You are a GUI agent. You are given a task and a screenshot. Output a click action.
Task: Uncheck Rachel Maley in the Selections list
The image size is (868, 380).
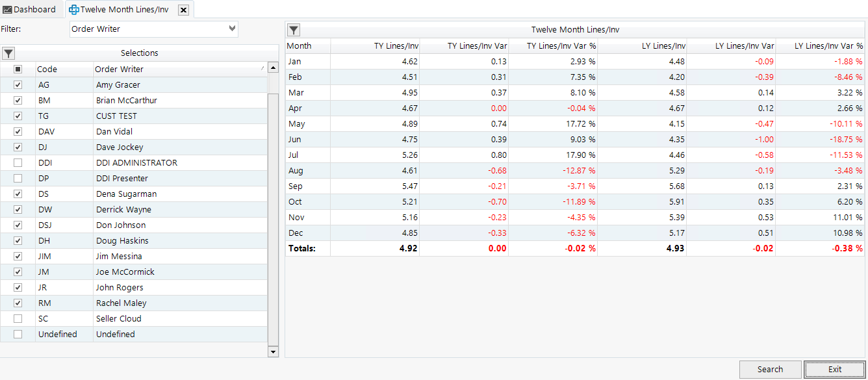click(x=18, y=303)
